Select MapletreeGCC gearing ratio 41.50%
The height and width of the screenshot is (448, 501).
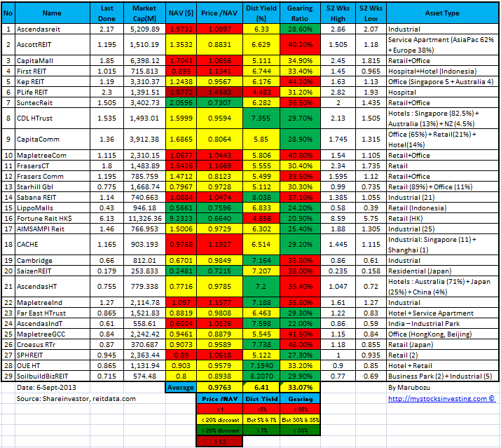300,334
